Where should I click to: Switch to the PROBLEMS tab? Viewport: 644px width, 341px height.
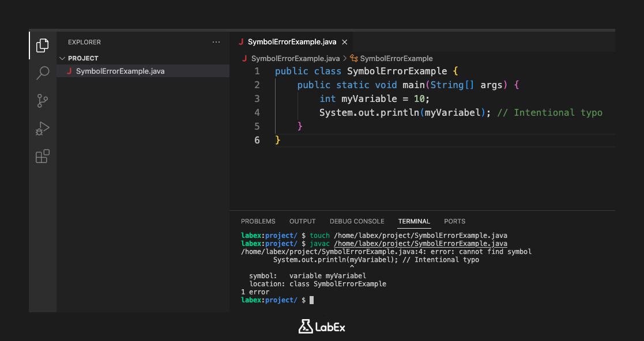click(258, 221)
